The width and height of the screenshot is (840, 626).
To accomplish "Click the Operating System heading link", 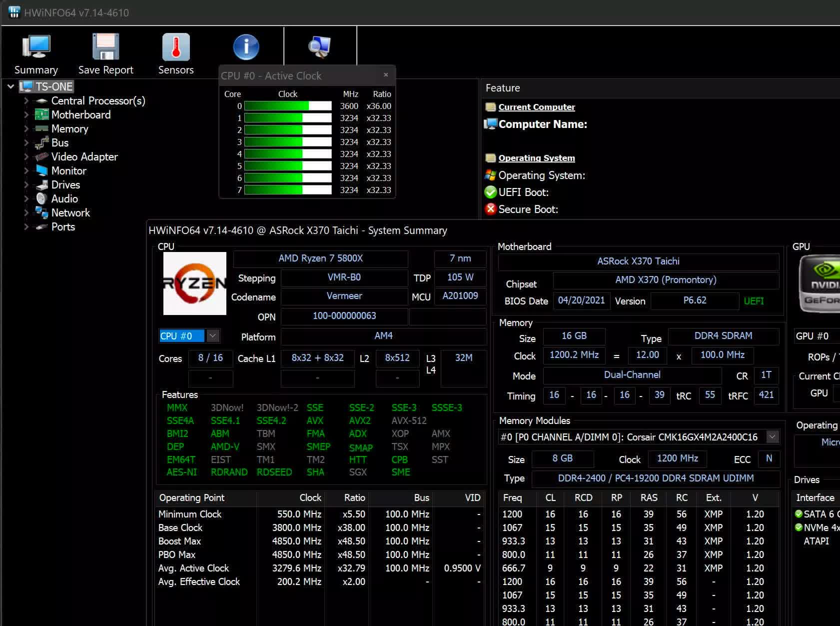I will point(537,158).
